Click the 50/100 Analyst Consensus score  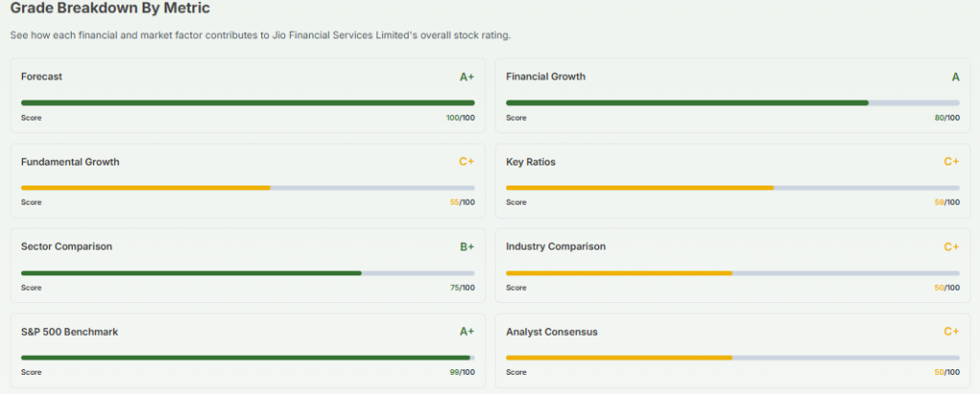[947, 372]
